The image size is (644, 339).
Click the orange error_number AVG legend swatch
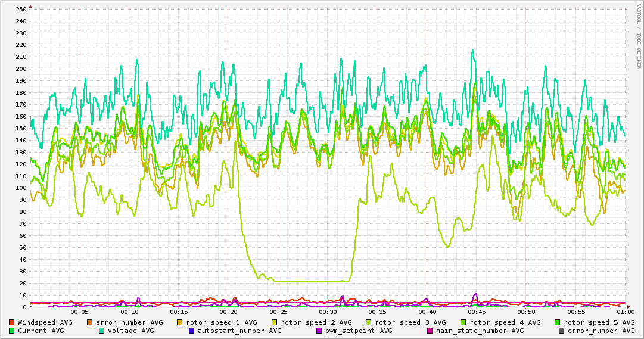89,322
